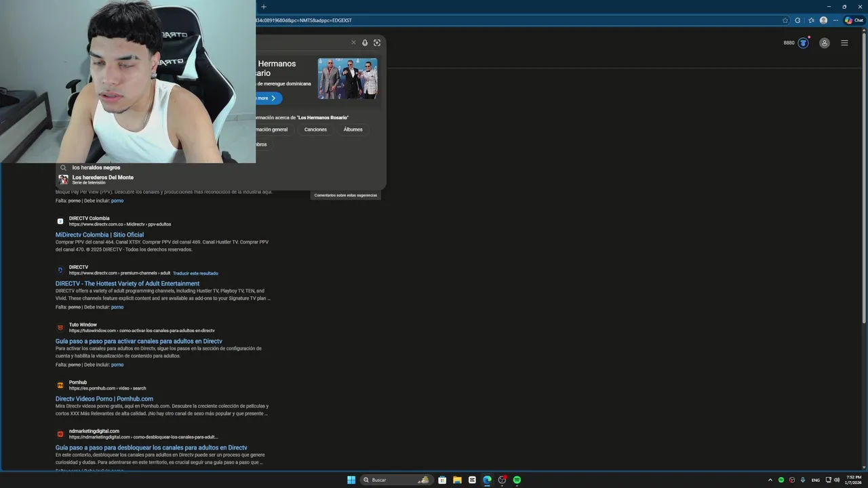Open Edge settings and more menu

tap(835, 20)
